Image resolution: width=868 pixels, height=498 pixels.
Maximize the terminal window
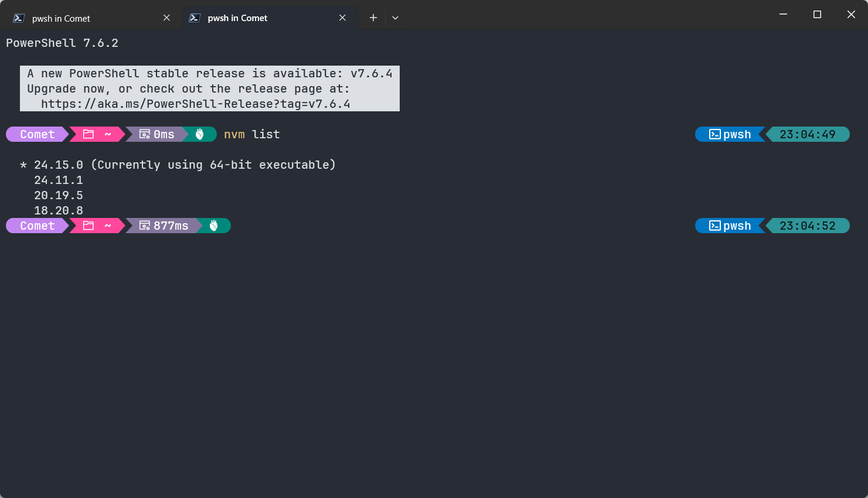(817, 14)
